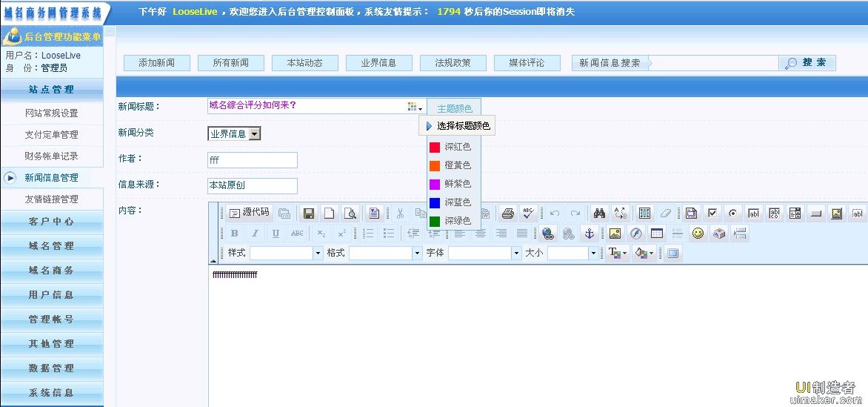This screenshot has height=407, width=868.
Task: Insert a smiley emoticon
Action: pos(698,234)
